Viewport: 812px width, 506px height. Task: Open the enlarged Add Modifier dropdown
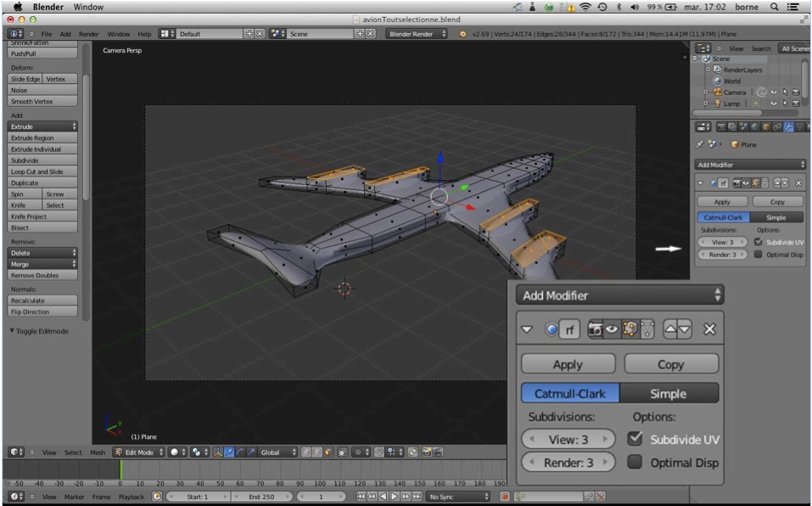(x=619, y=295)
